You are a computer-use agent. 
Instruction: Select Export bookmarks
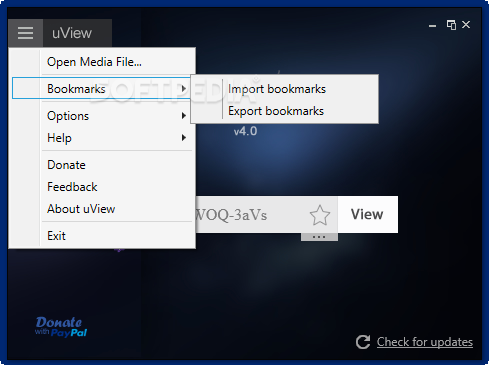click(x=285, y=111)
